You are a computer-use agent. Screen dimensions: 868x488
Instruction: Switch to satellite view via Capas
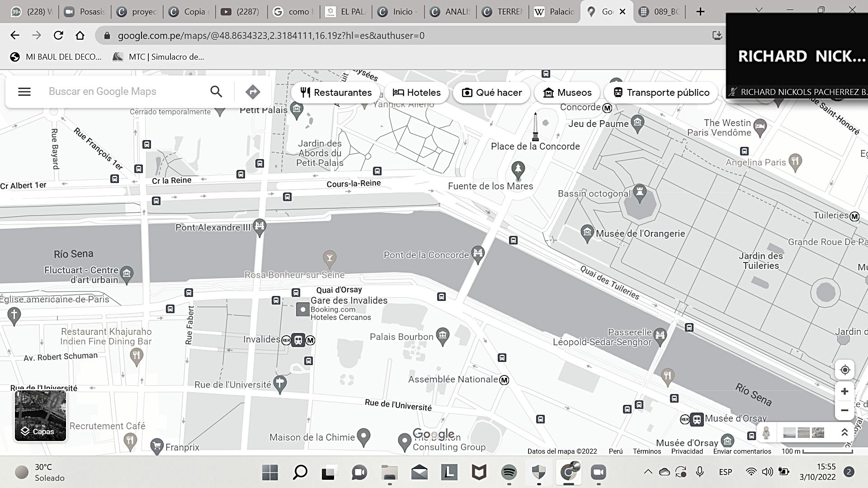40,416
